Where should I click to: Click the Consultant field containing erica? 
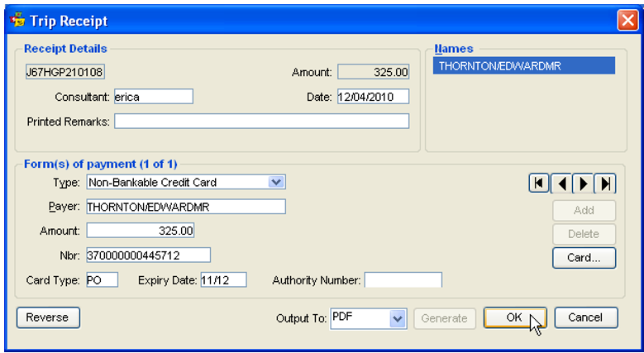(154, 97)
